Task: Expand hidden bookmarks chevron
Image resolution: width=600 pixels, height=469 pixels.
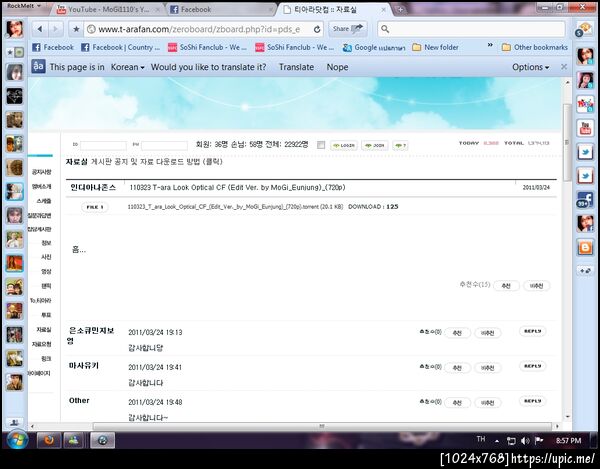Action: point(490,46)
